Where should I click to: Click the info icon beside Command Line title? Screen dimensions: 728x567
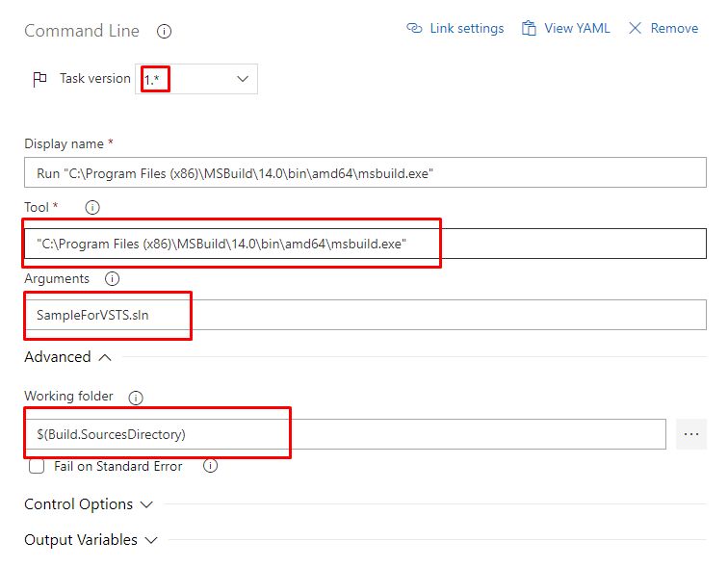164,32
